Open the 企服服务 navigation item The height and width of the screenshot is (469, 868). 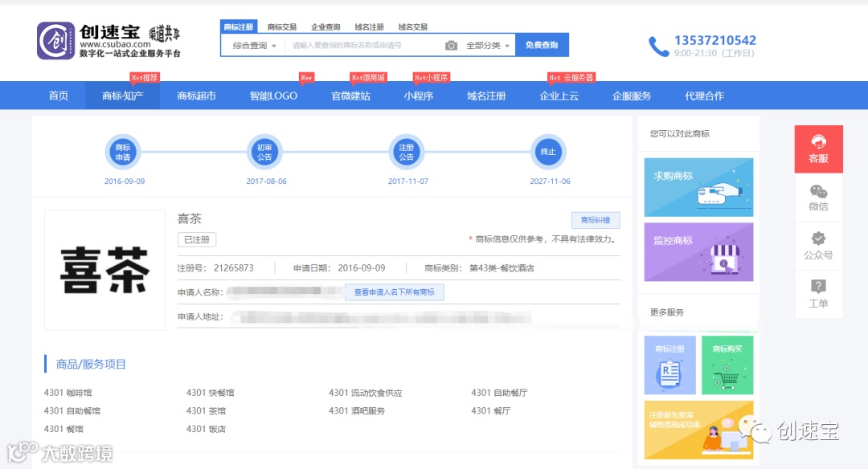pos(632,96)
